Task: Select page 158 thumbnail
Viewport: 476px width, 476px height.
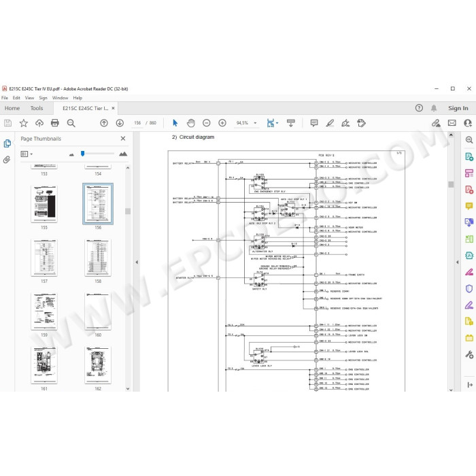Action: coord(98,258)
